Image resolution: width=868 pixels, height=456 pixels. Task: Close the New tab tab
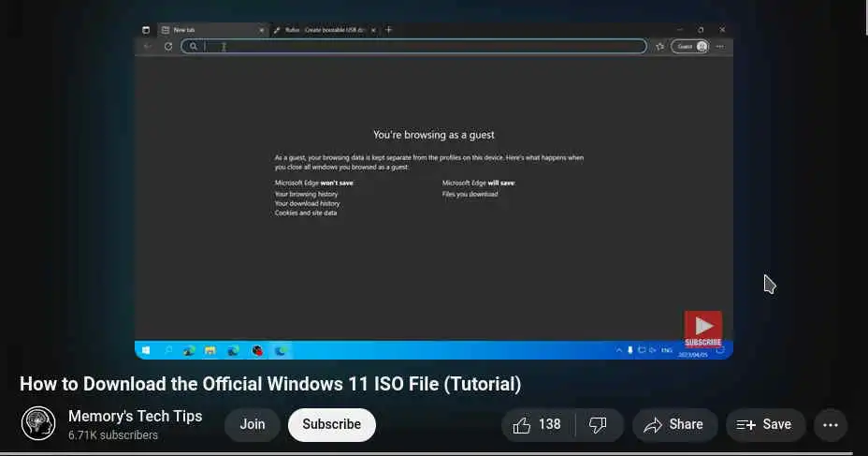[262, 30]
